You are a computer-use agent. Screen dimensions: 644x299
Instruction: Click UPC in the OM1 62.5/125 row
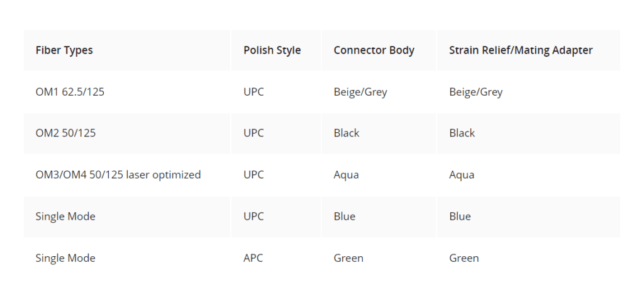[x=253, y=92]
